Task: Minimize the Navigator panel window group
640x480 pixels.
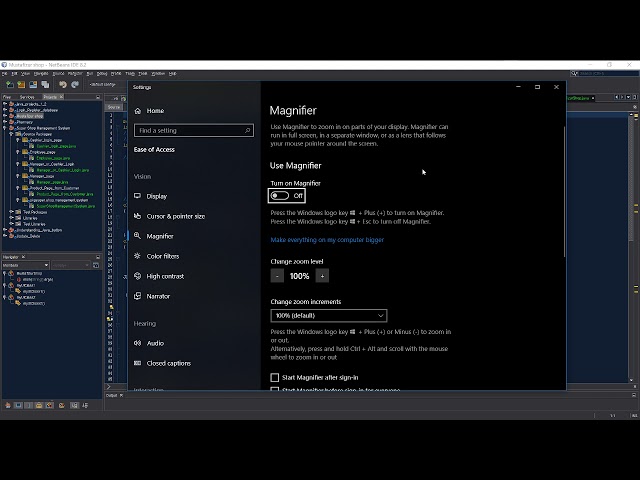Action: [98, 257]
